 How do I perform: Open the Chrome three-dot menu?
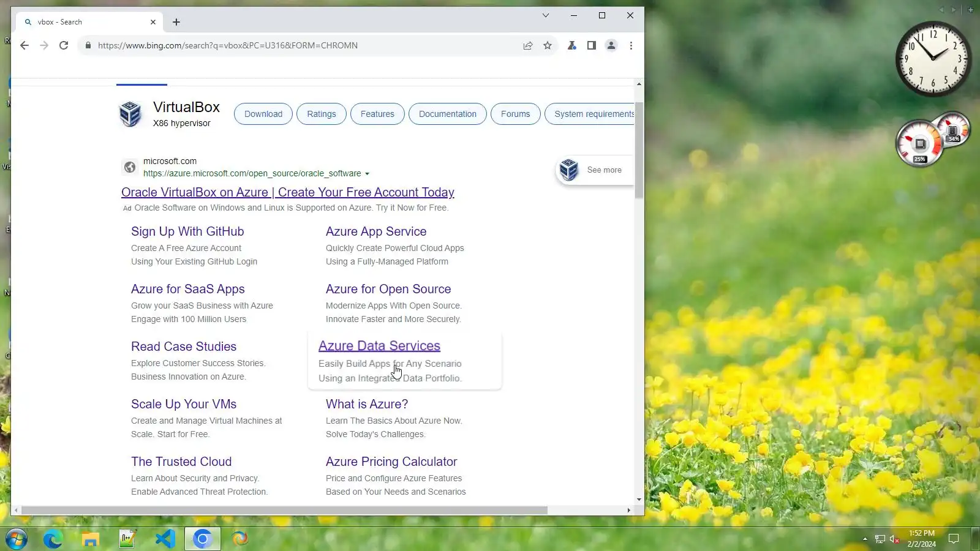(x=631, y=45)
